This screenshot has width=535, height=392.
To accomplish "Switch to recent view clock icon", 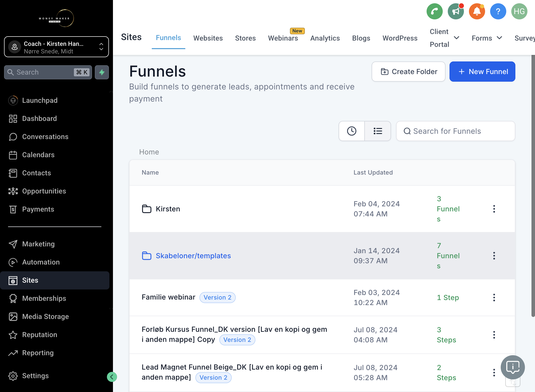I will (351, 131).
